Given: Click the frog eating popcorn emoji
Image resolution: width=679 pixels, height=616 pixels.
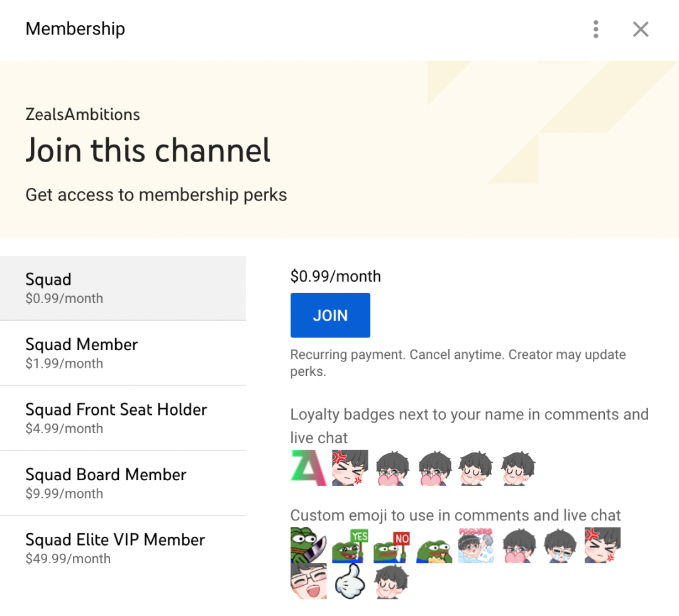Looking at the screenshot, I should [x=434, y=545].
